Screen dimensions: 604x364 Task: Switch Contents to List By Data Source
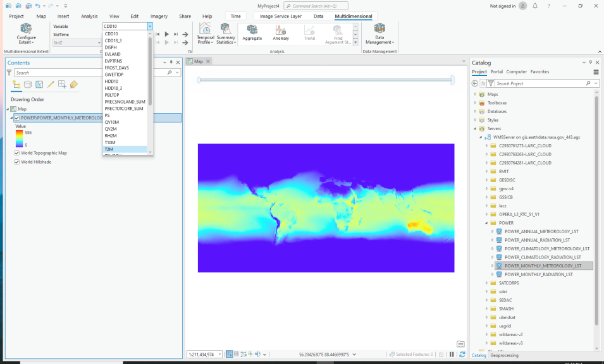pyautogui.click(x=27, y=84)
